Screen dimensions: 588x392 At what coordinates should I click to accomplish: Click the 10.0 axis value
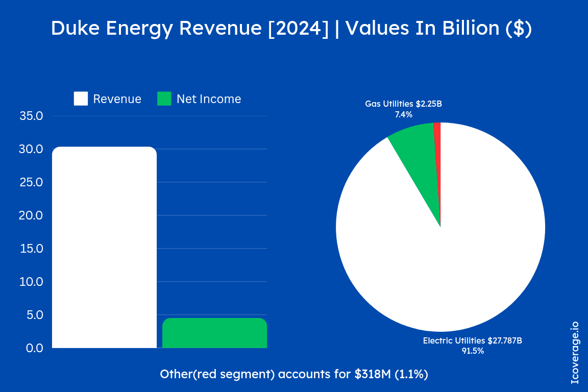coord(31,282)
